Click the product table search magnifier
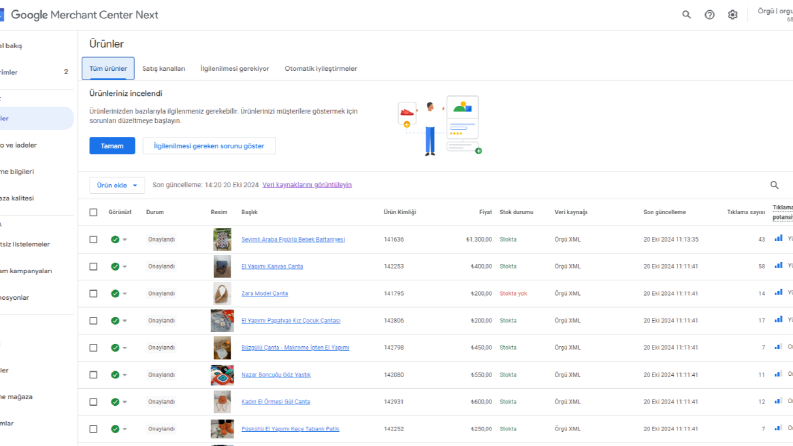Screen dimensions: 793x446 pyautogui.click(x=774, y=185)
